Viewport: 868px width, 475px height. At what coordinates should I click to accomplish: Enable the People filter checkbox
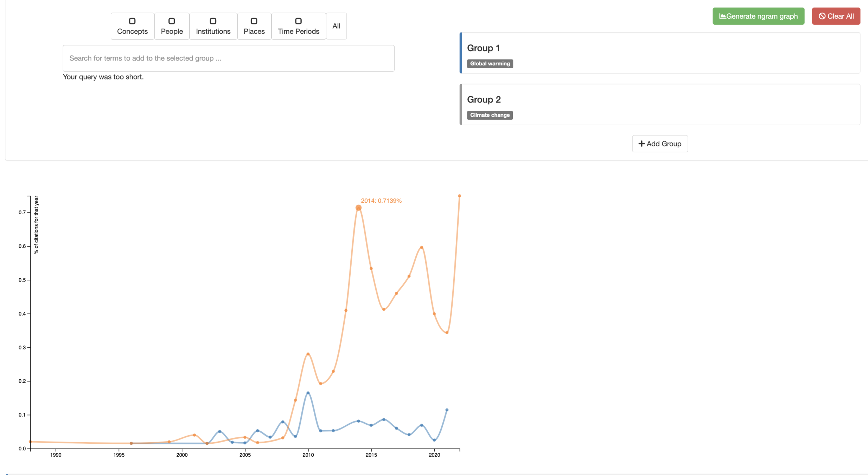tap(172, 21)
